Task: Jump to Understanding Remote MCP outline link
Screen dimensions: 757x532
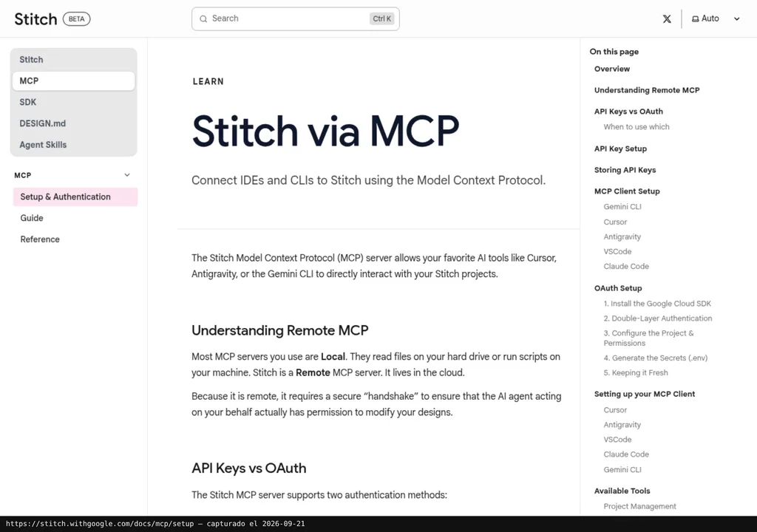Action: click(646, 90)
